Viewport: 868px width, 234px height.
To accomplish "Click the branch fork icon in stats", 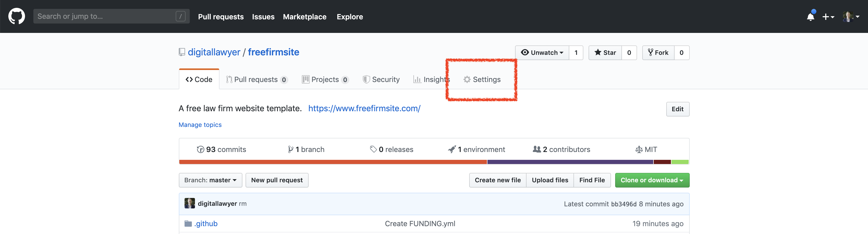I will click(290, 149).
